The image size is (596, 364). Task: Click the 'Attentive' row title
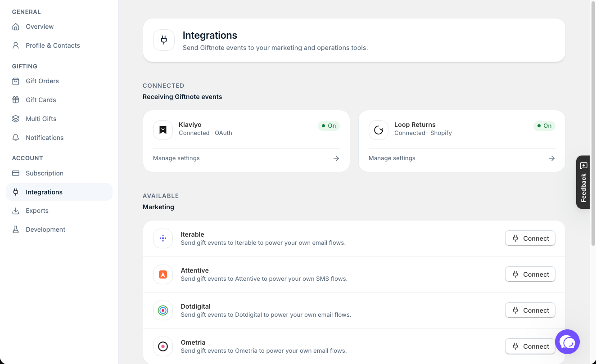pos(195,270)
